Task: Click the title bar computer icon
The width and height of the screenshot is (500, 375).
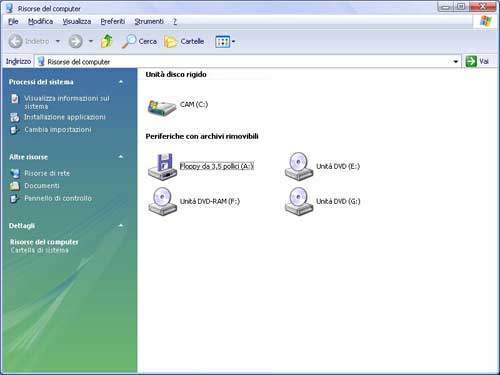Action: pos(10,8)
